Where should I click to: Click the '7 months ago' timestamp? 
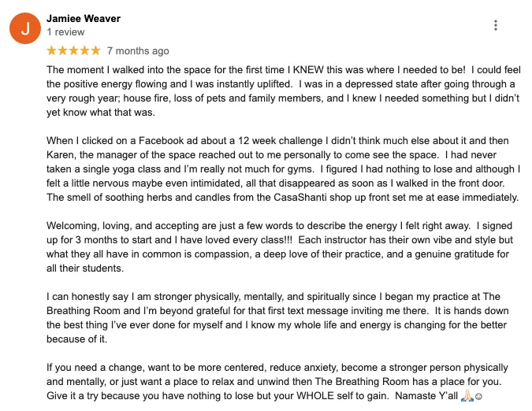[x=138, y=51]
